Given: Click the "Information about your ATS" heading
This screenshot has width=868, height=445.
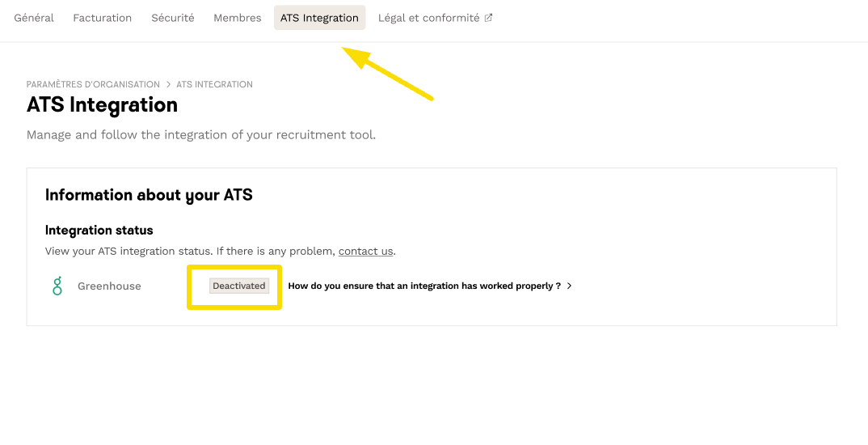Looking at the screenshot, I should point(149,195).
